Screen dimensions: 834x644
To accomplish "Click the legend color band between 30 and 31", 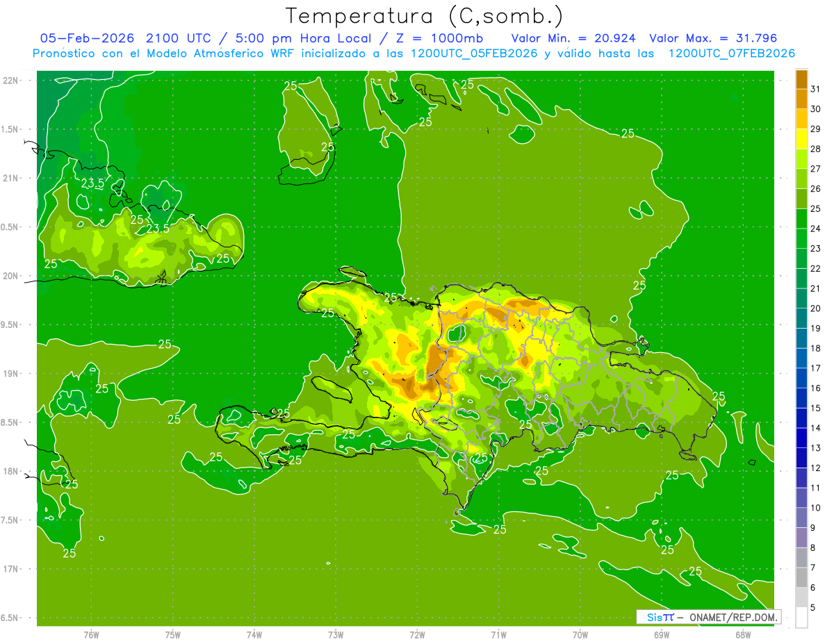I will (x=801, y=99).
